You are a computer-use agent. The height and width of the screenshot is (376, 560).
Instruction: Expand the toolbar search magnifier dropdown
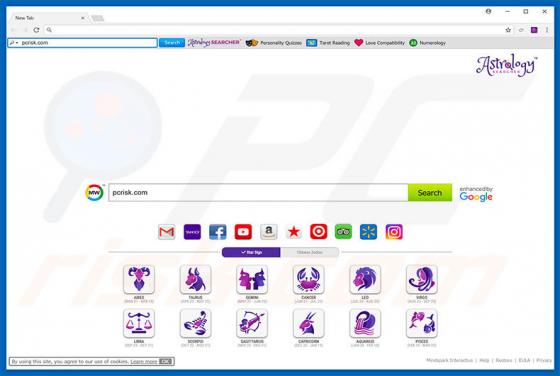point(14,43)
